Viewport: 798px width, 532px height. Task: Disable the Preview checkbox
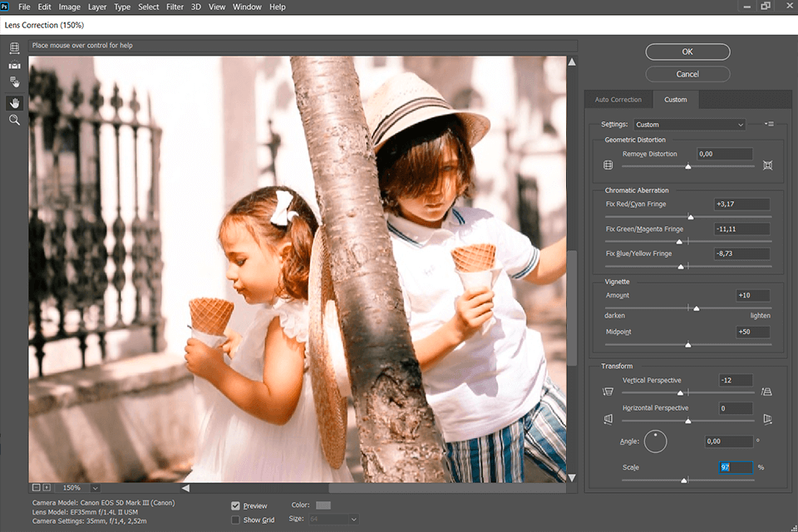pos(236,505)
